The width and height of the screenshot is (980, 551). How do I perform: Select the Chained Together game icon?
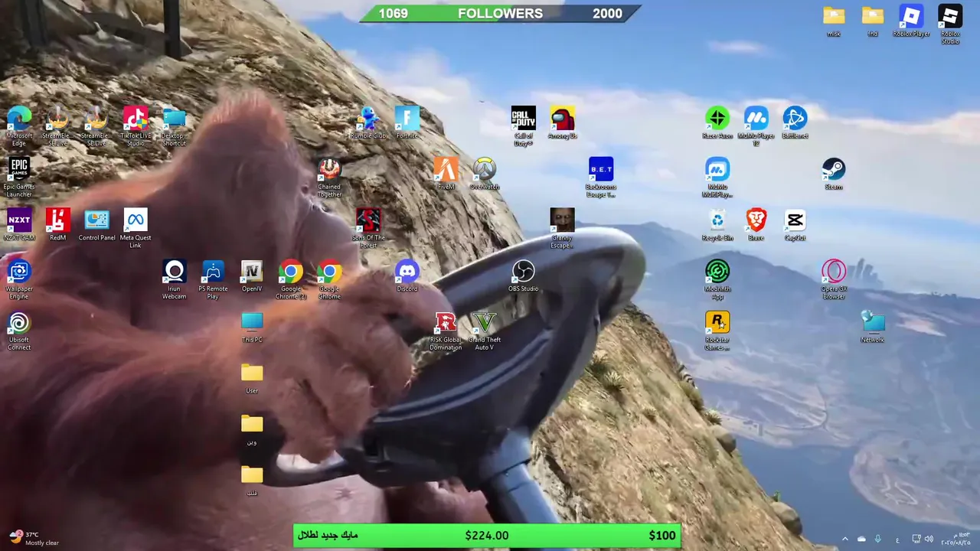pyautogui.click(x=329, y=178)
